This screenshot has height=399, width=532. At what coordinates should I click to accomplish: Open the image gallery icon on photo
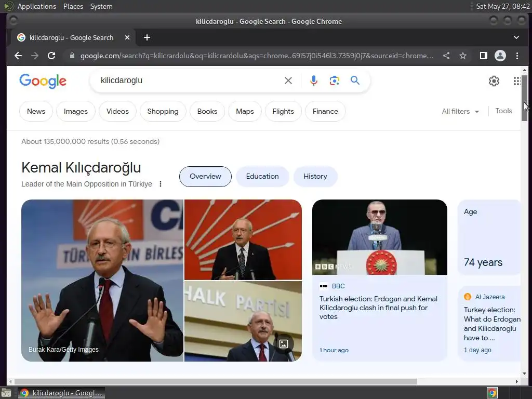(284, 344)
